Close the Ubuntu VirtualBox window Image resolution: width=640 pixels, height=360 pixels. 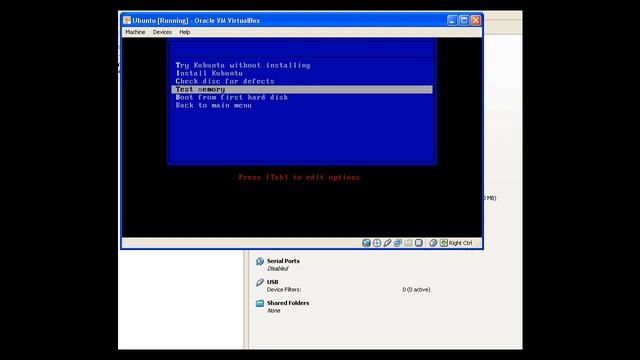pos(476,20)
